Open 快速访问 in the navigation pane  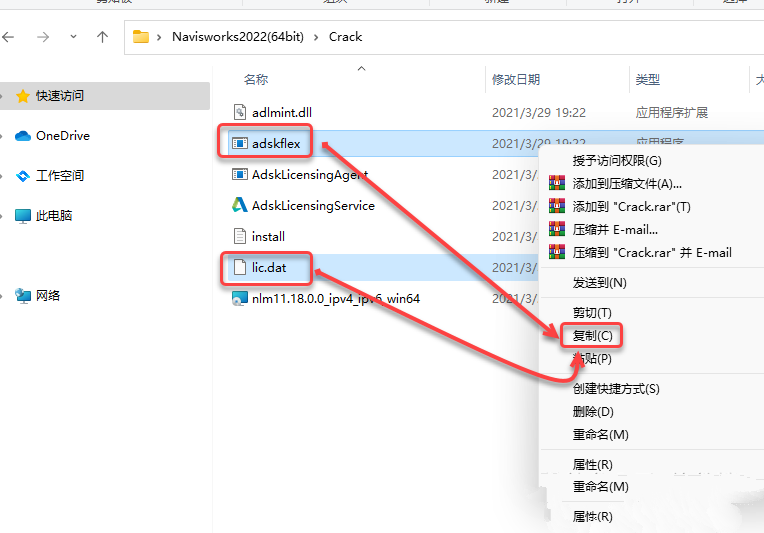(59, 95)
